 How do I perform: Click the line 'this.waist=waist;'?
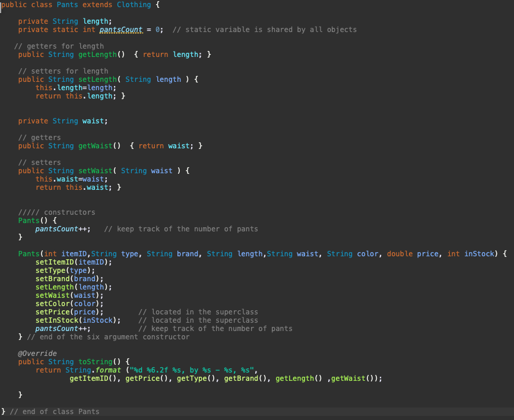tap(72, 179)
